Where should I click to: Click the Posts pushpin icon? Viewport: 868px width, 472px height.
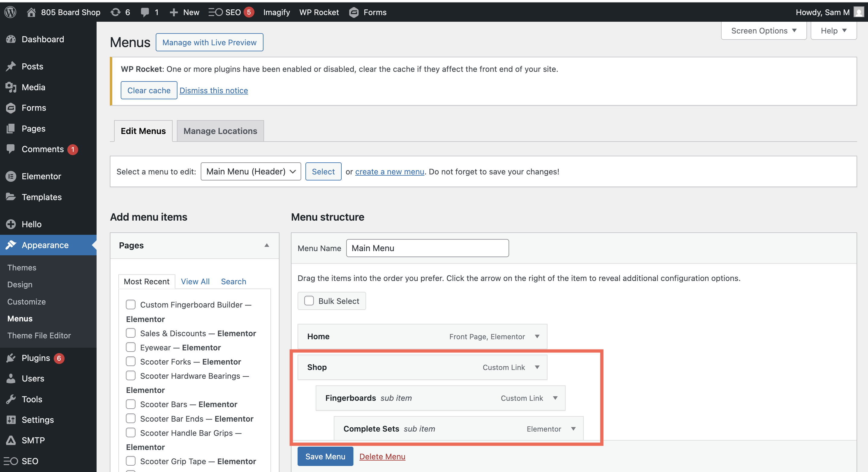point(11,66)
